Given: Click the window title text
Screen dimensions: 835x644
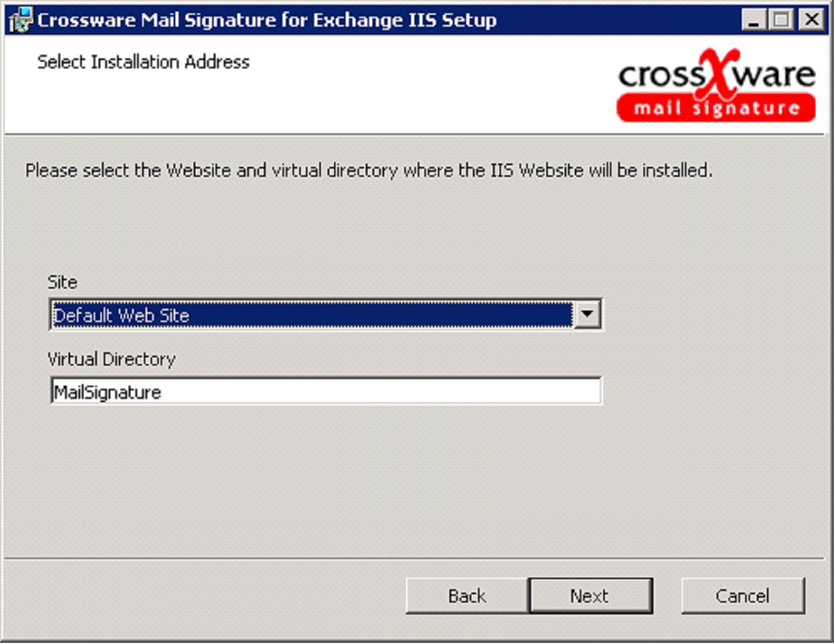Looking at the screenshot, I should pos(267,20).
